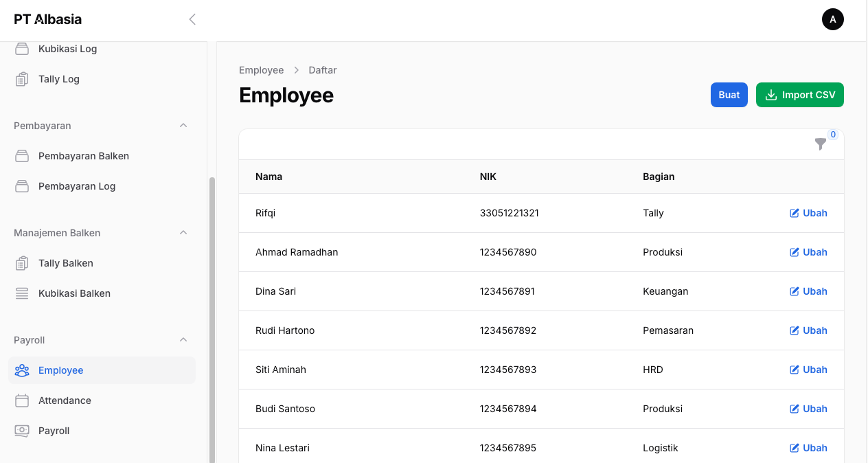Open the user avatar menu

832,19
